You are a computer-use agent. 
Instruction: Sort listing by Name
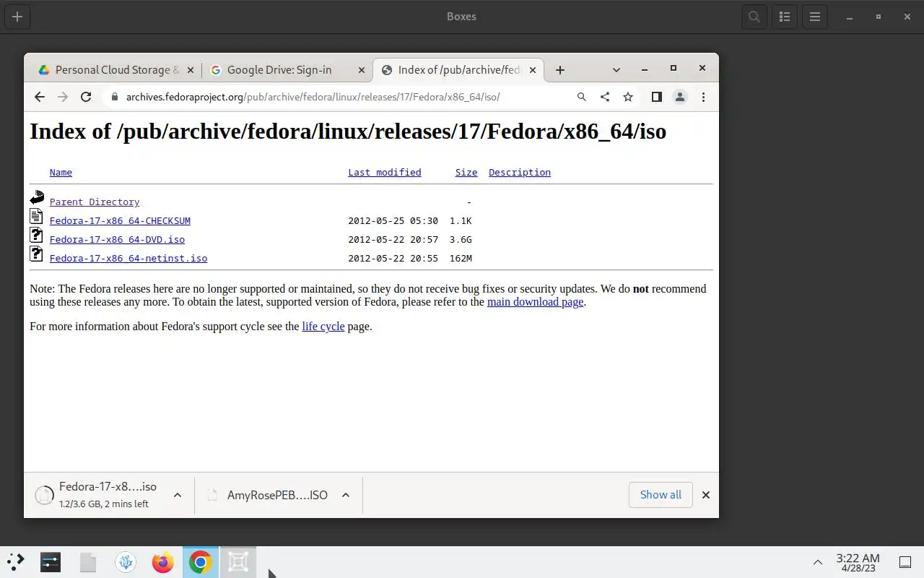[61, 172]
